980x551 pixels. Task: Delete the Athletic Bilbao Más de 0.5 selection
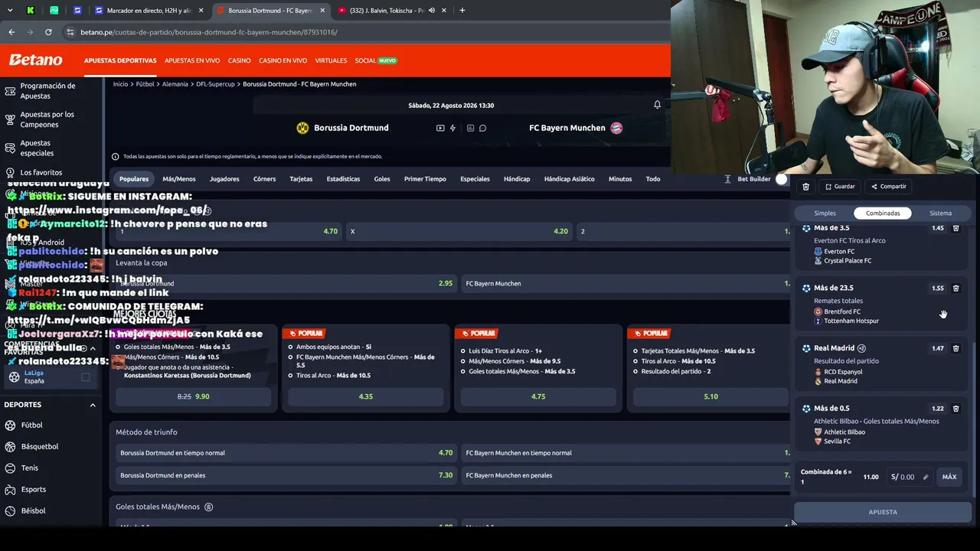[955, 409]
